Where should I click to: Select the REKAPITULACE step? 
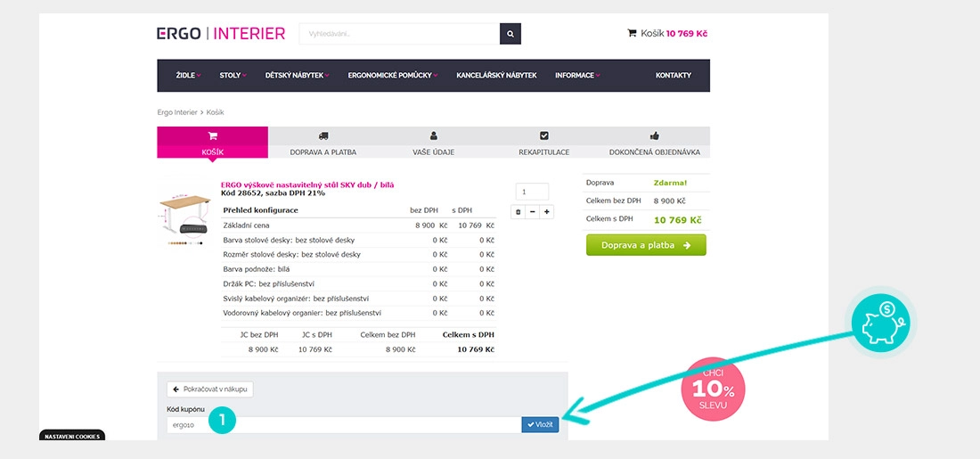click(x=543, y=143)
